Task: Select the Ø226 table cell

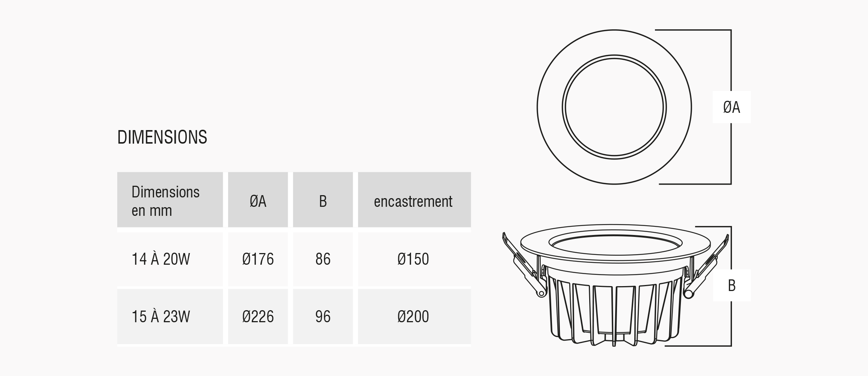Action: (258, 317)
